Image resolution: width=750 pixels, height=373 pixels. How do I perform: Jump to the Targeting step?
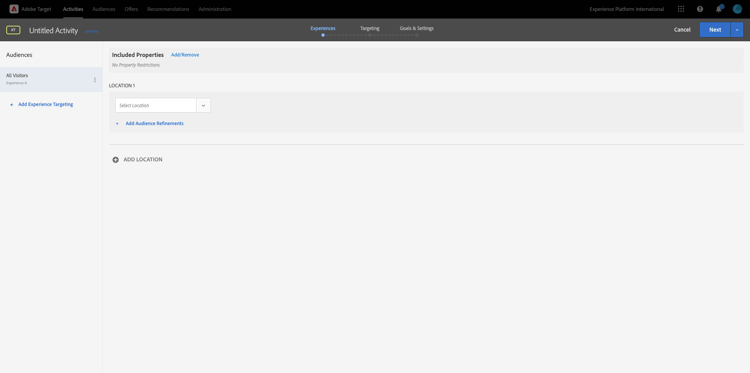coord(370,29)
